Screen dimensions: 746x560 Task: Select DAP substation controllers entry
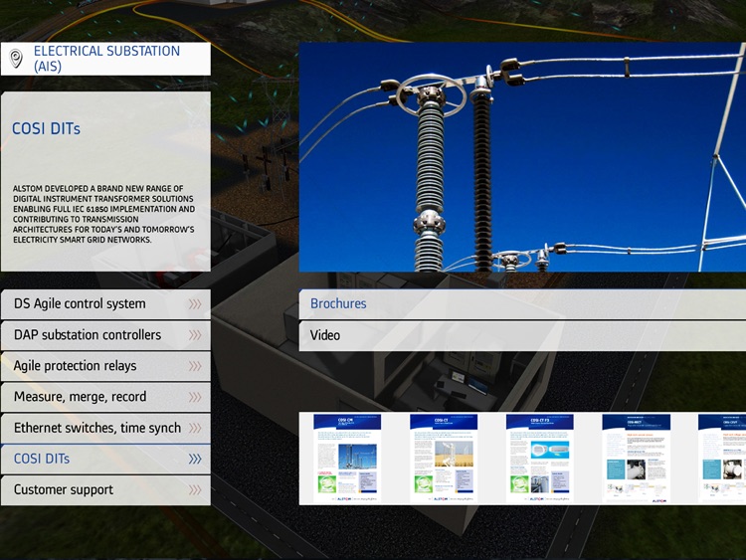coord(105,335)
